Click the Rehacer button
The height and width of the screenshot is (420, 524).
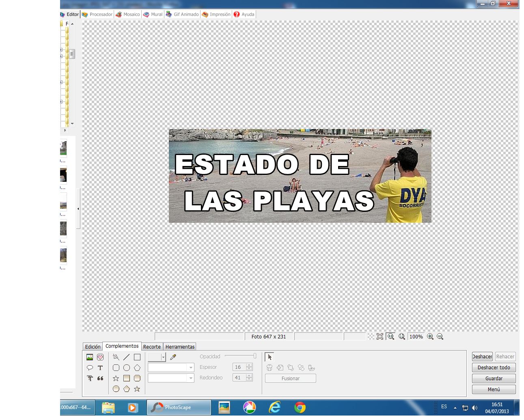[505, 357]
